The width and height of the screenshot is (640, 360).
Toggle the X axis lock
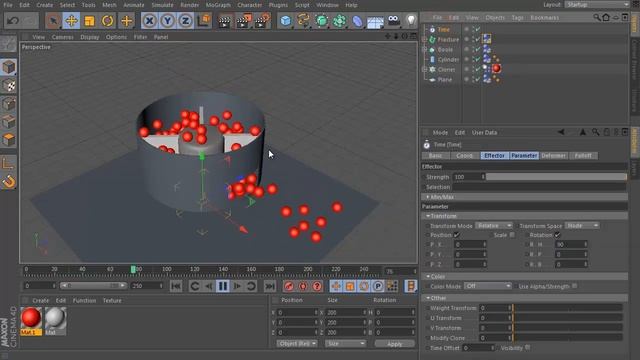click(150, 20)
